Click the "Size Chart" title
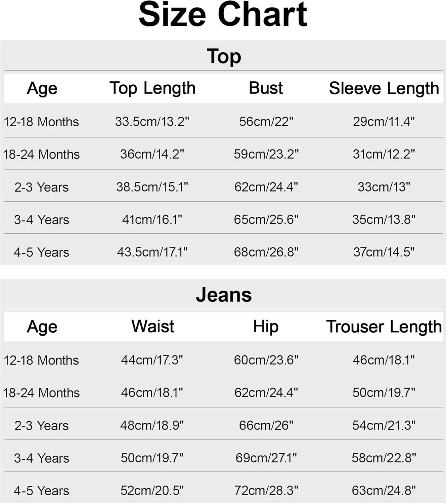The width and height of the screenshot is (447, 504). point(223,15)
